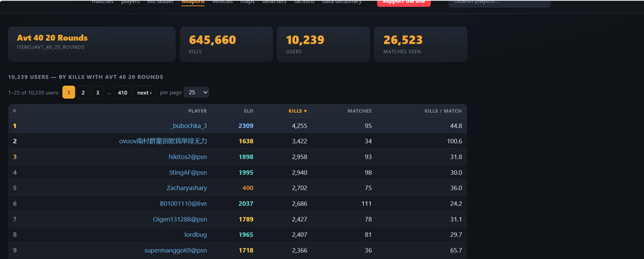Open the weapons navigation tab

click(x=193, y=2)
